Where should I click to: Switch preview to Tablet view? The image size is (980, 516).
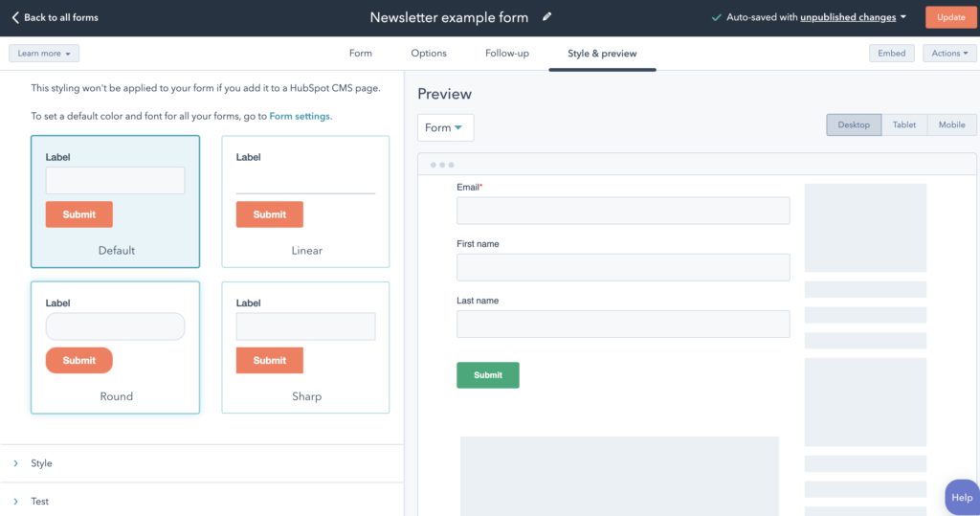point(904,124)
